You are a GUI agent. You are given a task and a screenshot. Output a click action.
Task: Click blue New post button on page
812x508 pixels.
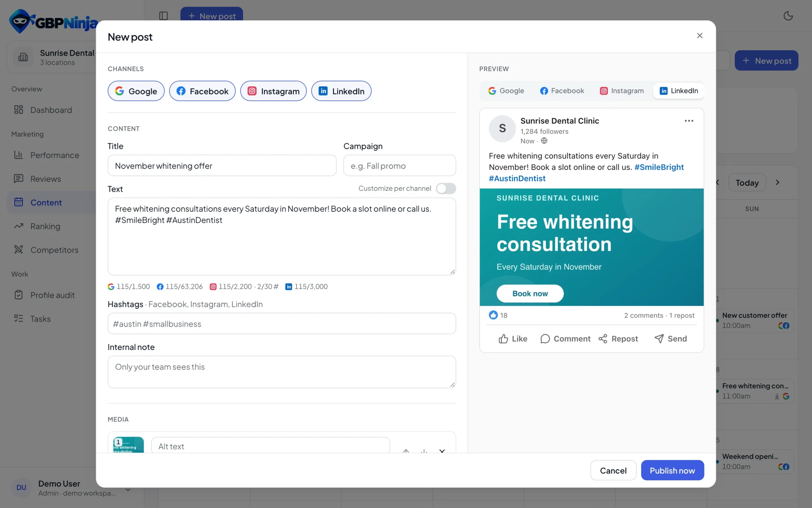766,60
